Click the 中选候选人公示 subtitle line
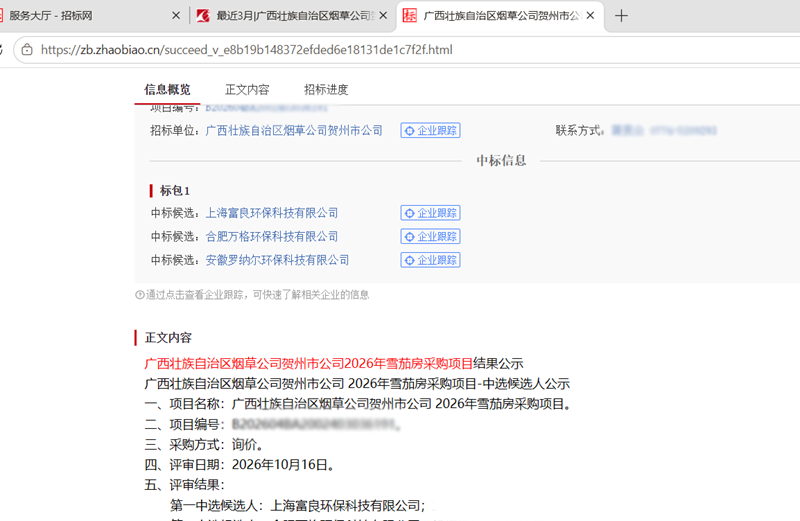Image resolution: width=800 pixels, height=521 pixels. pos(357,383)
